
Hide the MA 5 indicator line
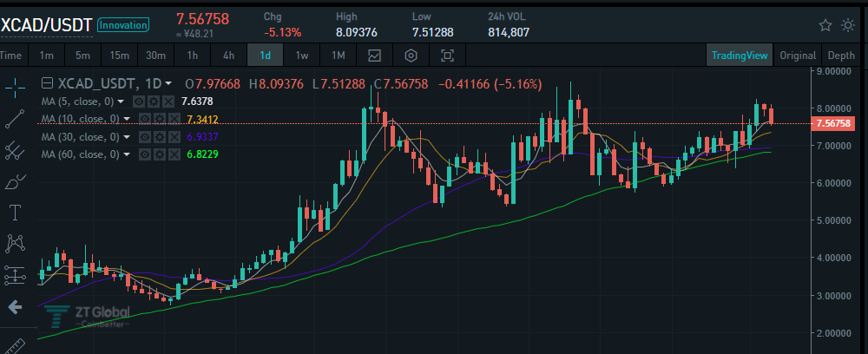tap(140, 102)
